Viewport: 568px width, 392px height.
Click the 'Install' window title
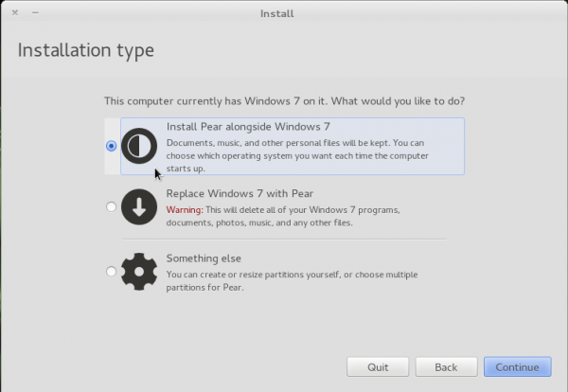point(277,14)
